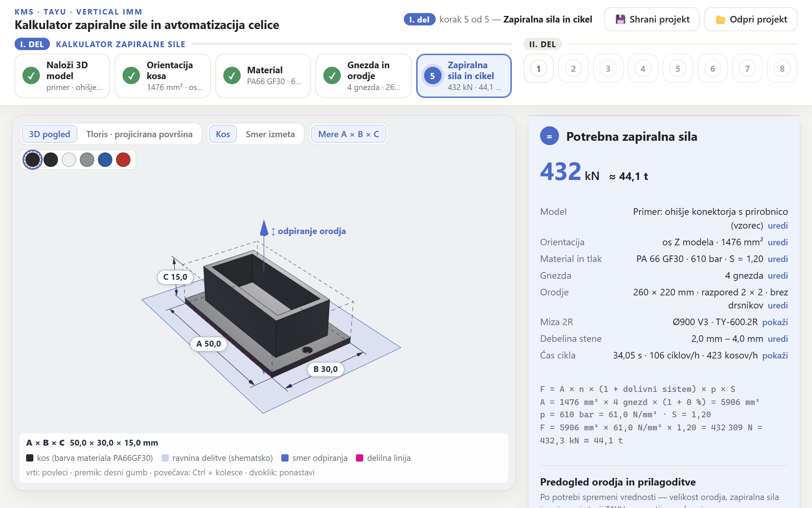The height and width of the screenshot is (508, 812).
Task: Go to part II step 5
Action: (678, 69)
